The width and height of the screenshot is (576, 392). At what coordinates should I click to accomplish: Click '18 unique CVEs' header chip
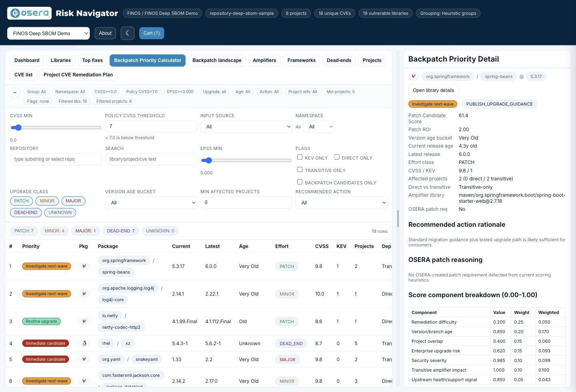tap(335, 13)
